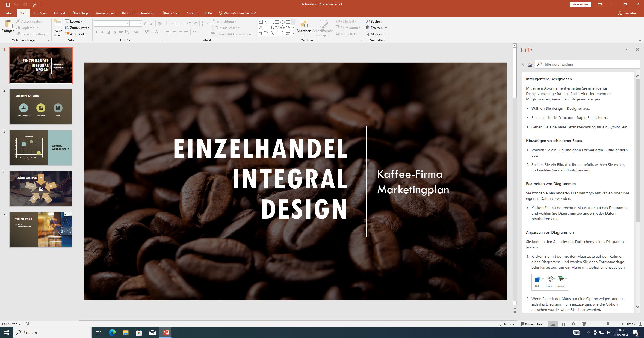This screenshot has width=644, height=338.
Task: Increase font size with the A-up icon
Action: pos(146,23)
